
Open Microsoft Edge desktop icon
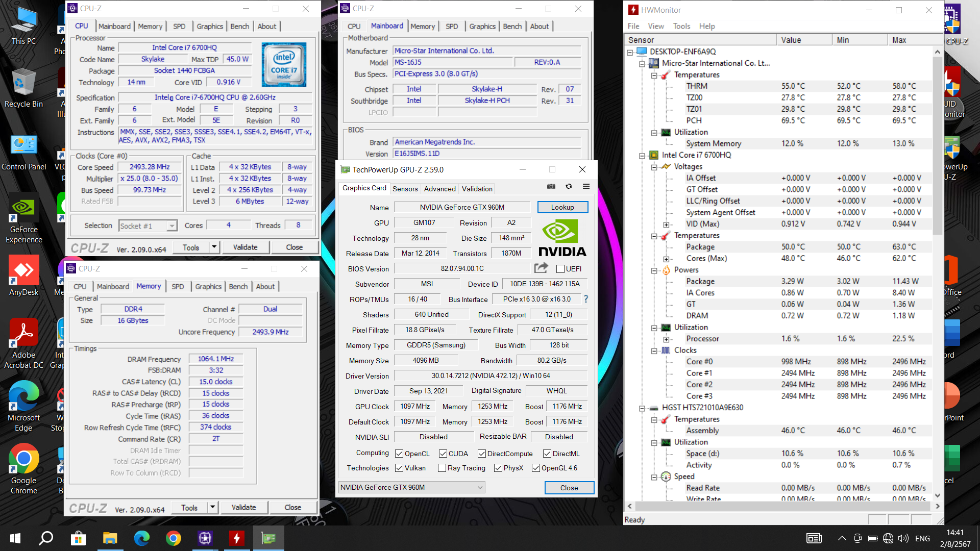(x=23, y=406)
